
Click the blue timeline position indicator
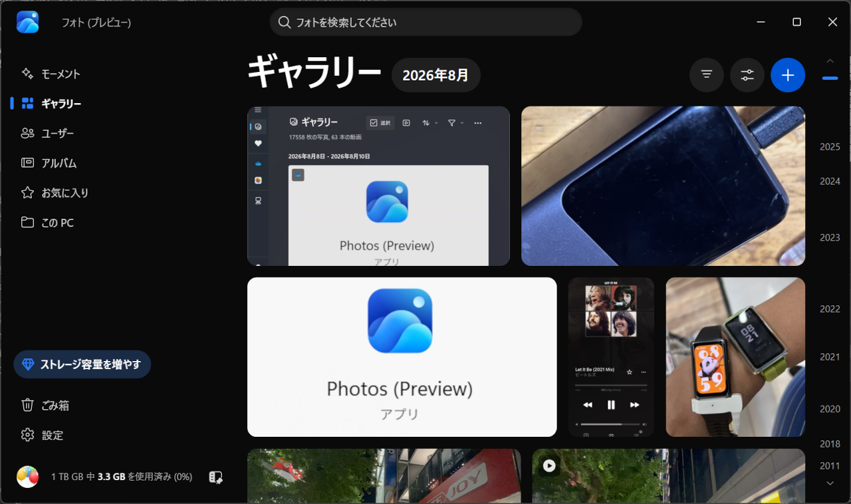tap(830, 78)
